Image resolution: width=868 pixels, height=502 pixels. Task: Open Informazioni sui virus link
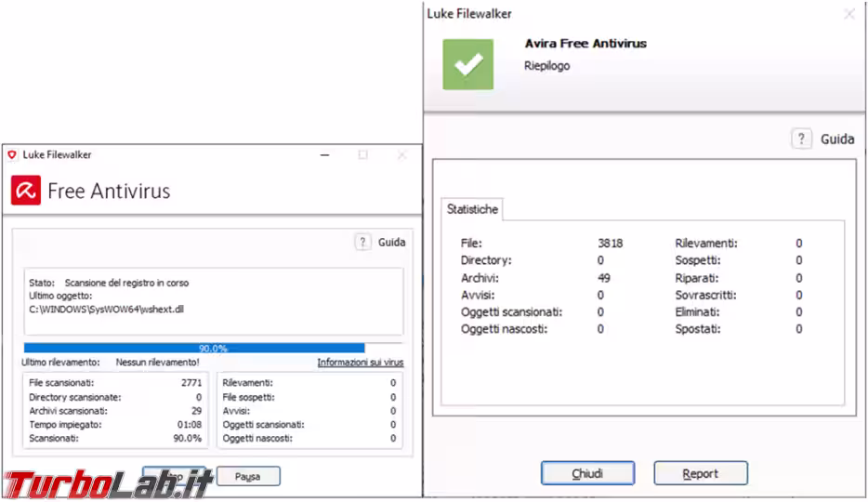click(361, 362)
